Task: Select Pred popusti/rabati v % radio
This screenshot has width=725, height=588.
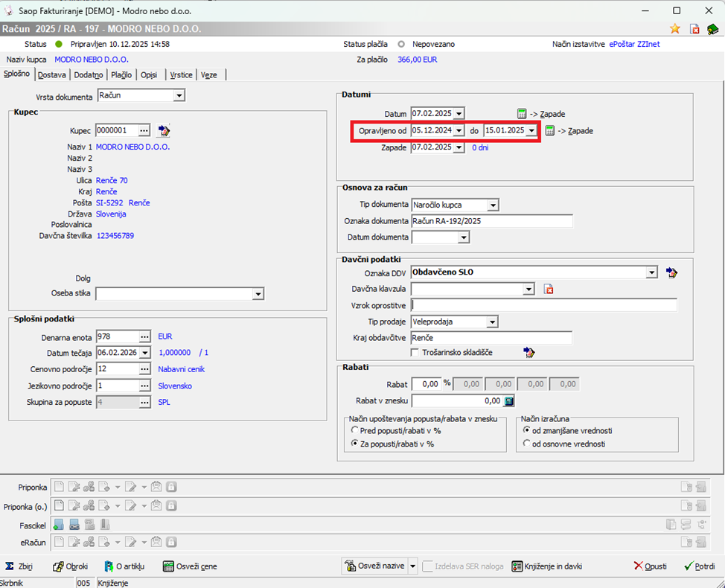Action: (x=354, y=430)
